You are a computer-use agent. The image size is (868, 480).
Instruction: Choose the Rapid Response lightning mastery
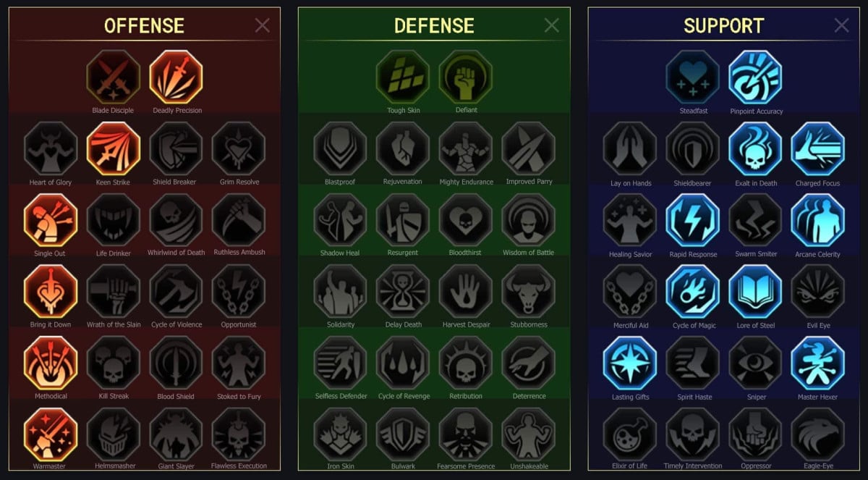[x=693, y=219]
